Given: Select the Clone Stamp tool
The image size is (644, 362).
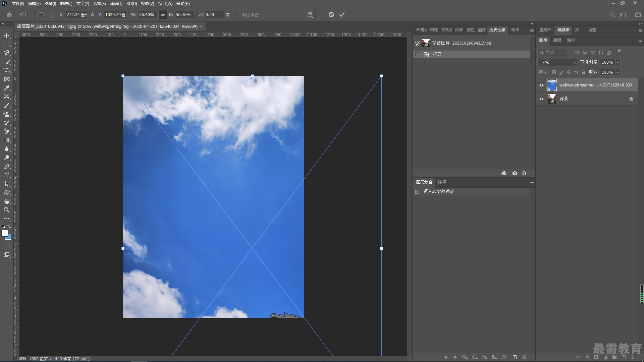Looking at the screenshot, I should pyautogui.click(x=7, y=114).
